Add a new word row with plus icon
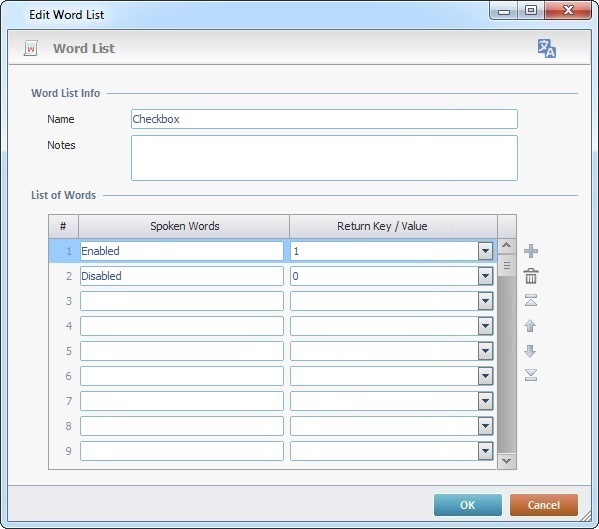Viewport: 599px width, 529px height. pyautogui.click(x=531, y=251)
